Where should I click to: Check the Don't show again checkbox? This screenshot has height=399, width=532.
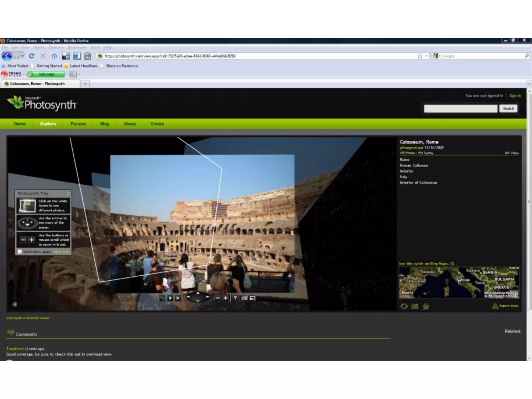click(x=20, y=252)
